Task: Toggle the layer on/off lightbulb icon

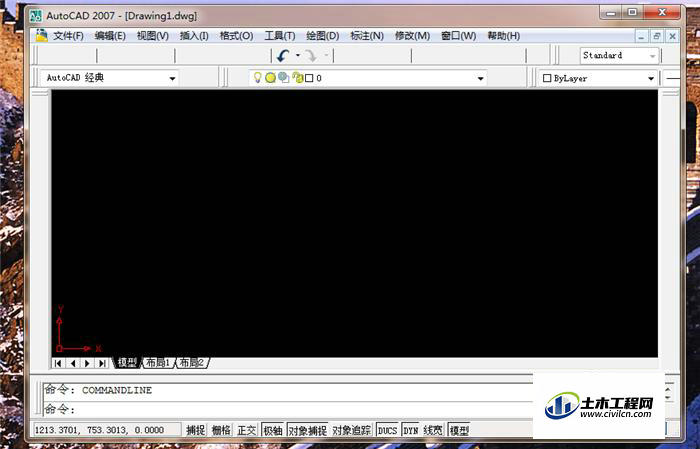Action: click(x=258, y=78)
